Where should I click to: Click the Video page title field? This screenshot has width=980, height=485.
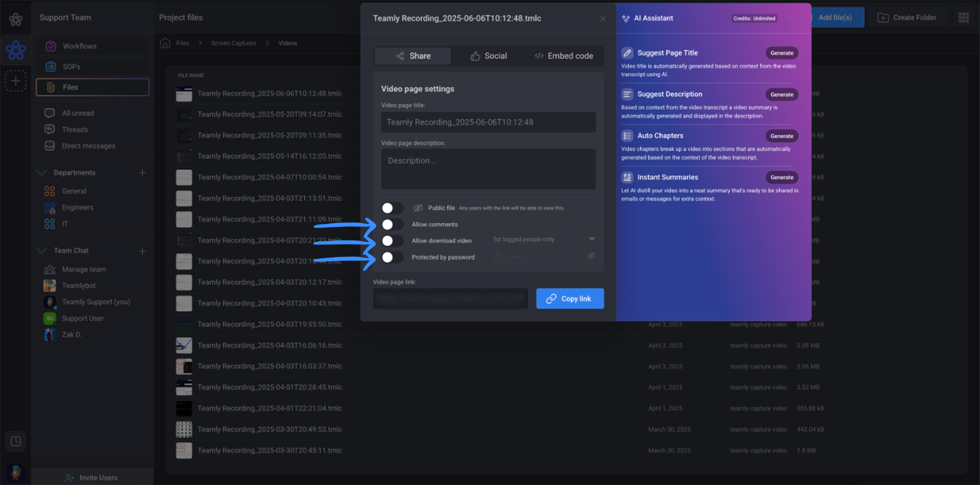click(x=488, y=123)
